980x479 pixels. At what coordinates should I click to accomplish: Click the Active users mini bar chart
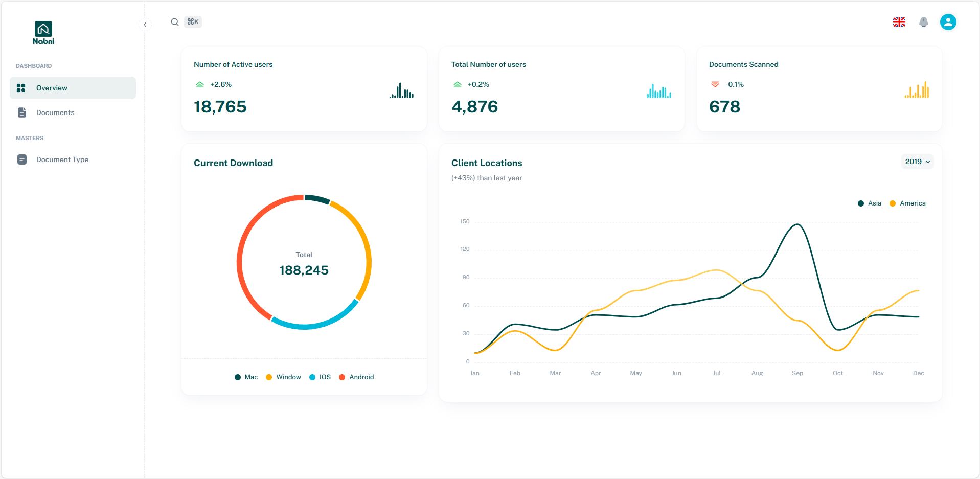tap(401, 90)
